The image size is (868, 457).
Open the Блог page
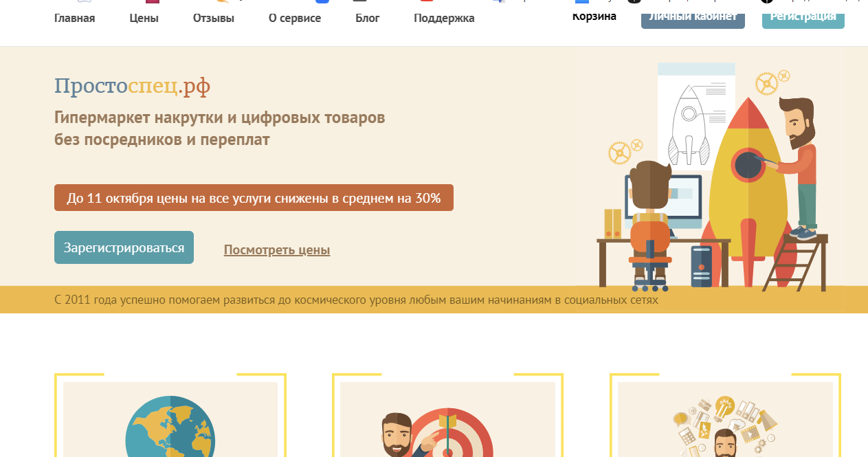[x=368, y=18]
